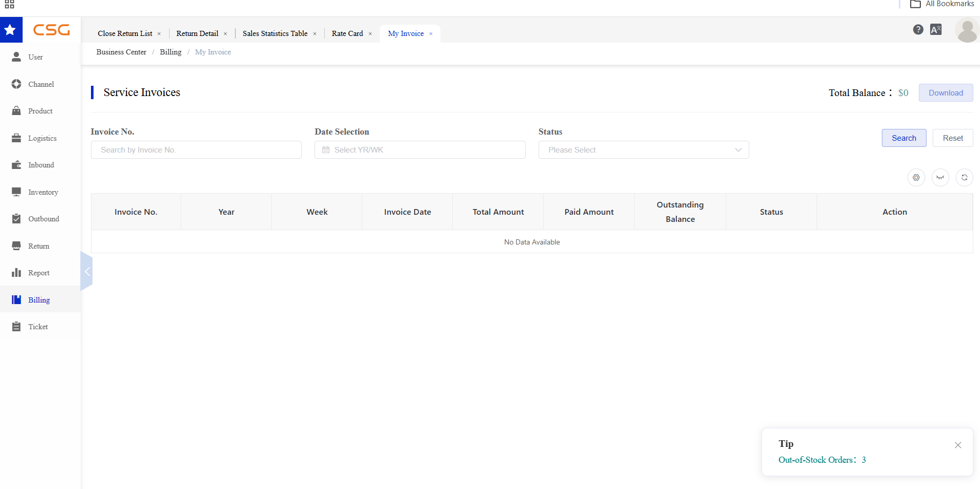The image size is (980, 489).
Task: Open the Inbound sidebar menu
Action: 40,165
